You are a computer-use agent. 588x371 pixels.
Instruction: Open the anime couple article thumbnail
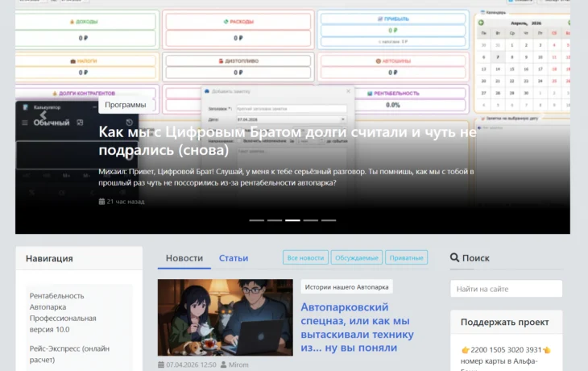[226, 317]
